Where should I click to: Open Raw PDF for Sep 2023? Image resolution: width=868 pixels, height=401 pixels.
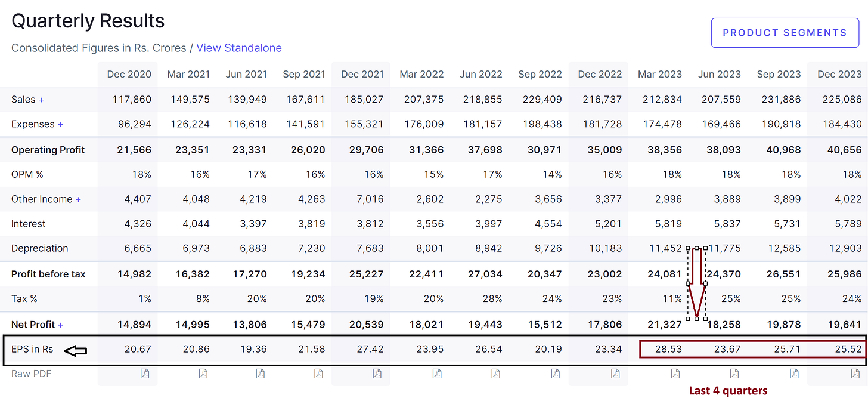tap(795, 374)
